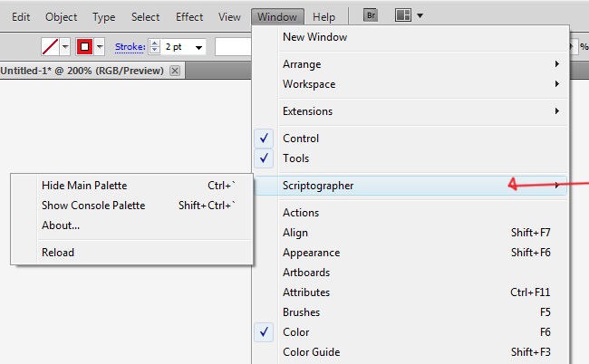Expand the Extensions submenu

tap(307, 111)
